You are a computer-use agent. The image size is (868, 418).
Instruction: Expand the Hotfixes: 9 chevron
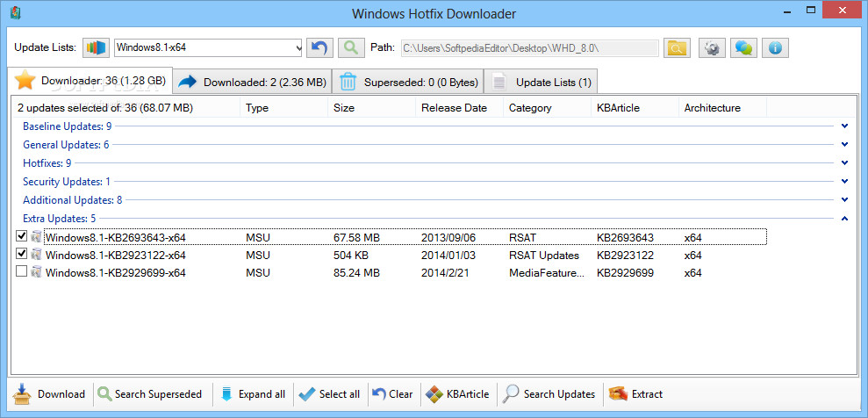(844, 162)
